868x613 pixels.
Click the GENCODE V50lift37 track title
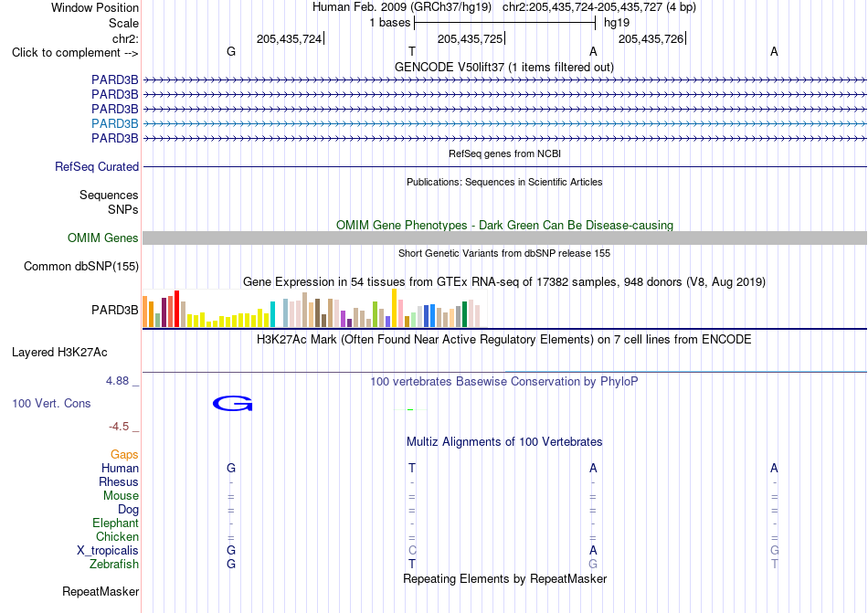(x=503, y=67)
